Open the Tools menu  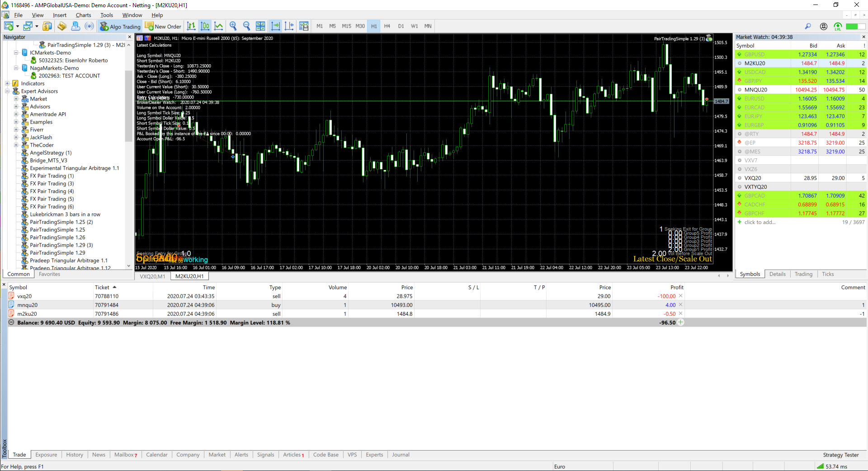tap(107, 15)
